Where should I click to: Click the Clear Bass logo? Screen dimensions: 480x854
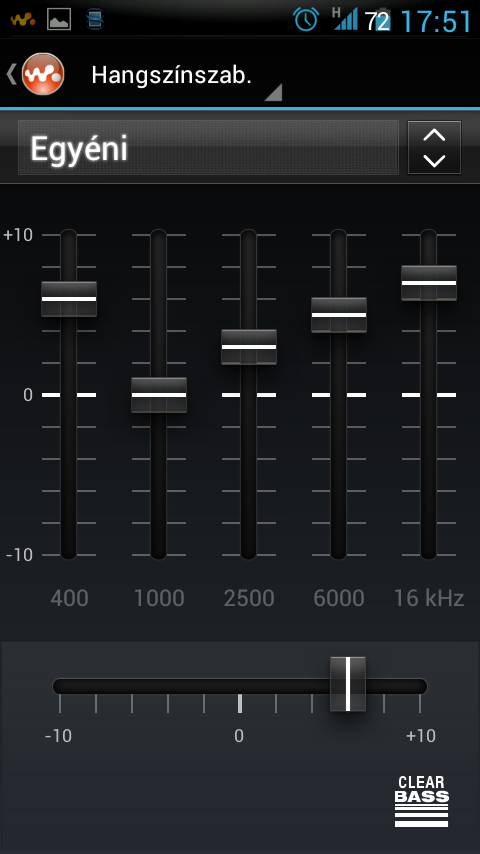click(421, 801)
